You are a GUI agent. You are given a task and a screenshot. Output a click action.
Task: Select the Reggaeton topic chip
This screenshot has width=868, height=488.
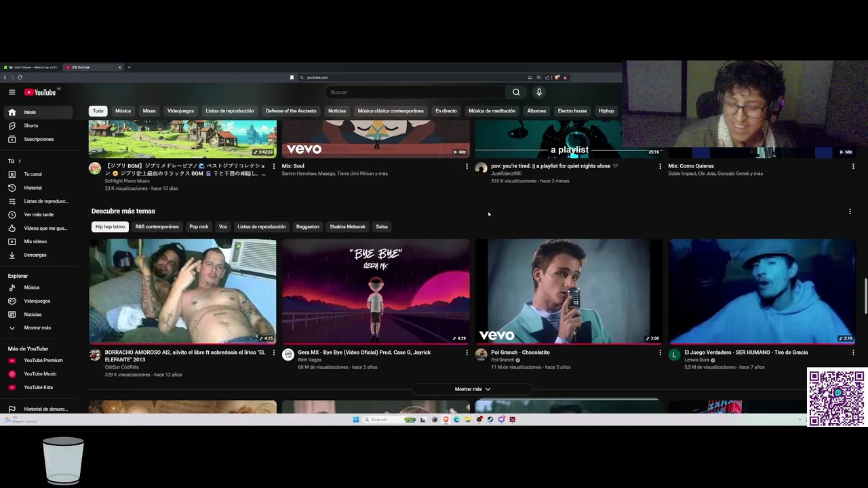(307, 226)
